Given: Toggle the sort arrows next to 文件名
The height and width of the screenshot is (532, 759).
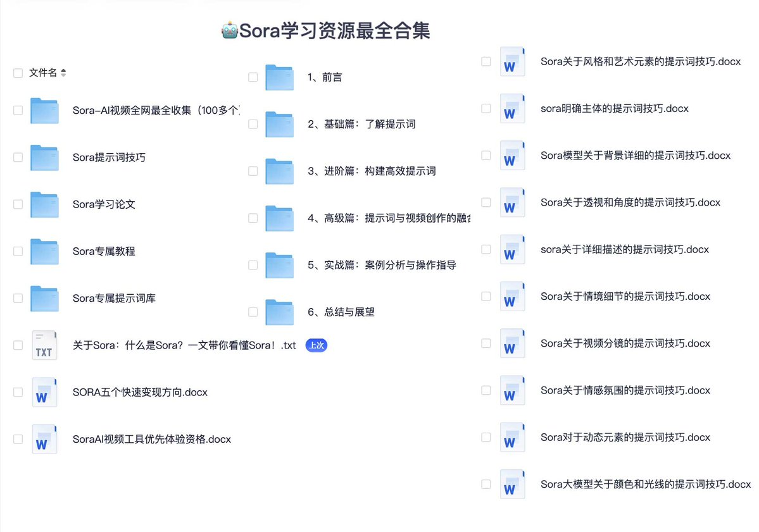Looking at the screenshot, I should (x=63, y=73).
